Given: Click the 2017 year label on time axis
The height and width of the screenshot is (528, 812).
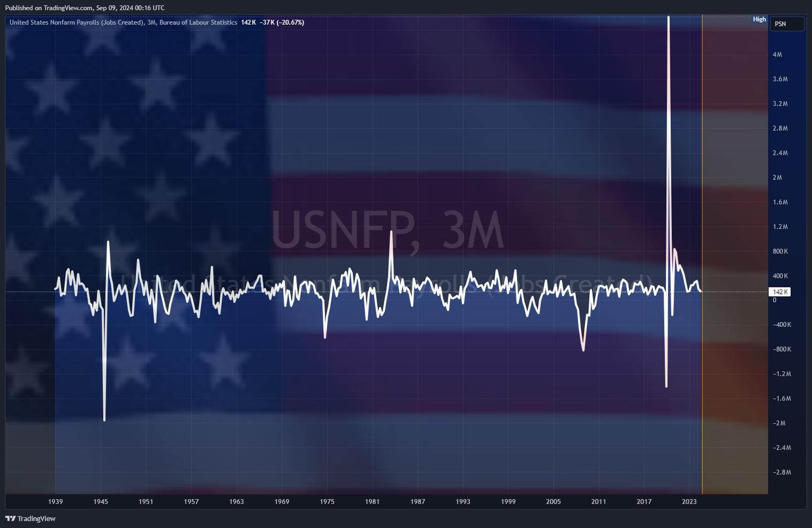Looking at the screenshot, I should (644, 502).
